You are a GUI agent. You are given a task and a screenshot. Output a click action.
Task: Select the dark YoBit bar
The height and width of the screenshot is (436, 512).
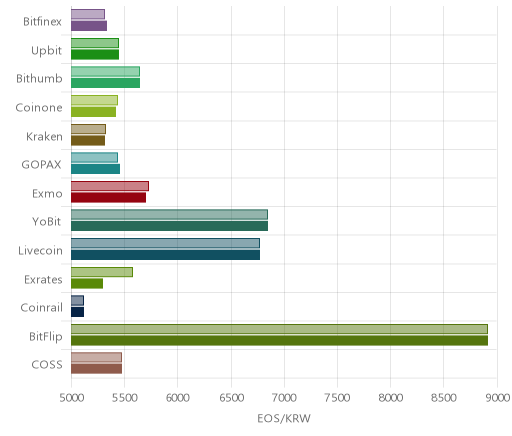click(169, 226)
